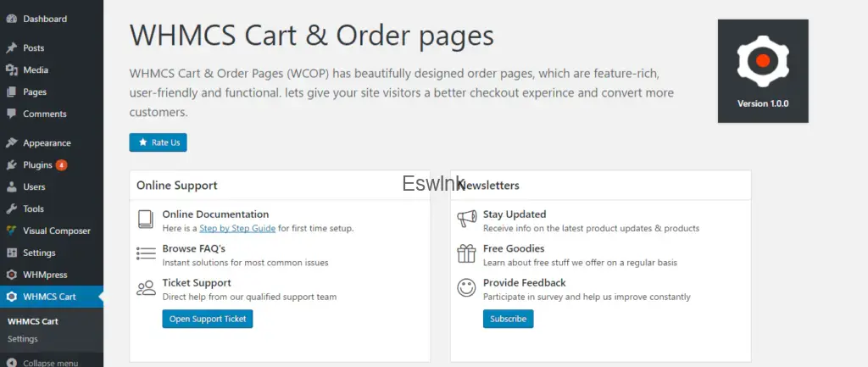The width and height of the screenshot is (868, 367).
Task: Click the Dashboard gauge icon in the sidebar
Action: pos(11,19)
